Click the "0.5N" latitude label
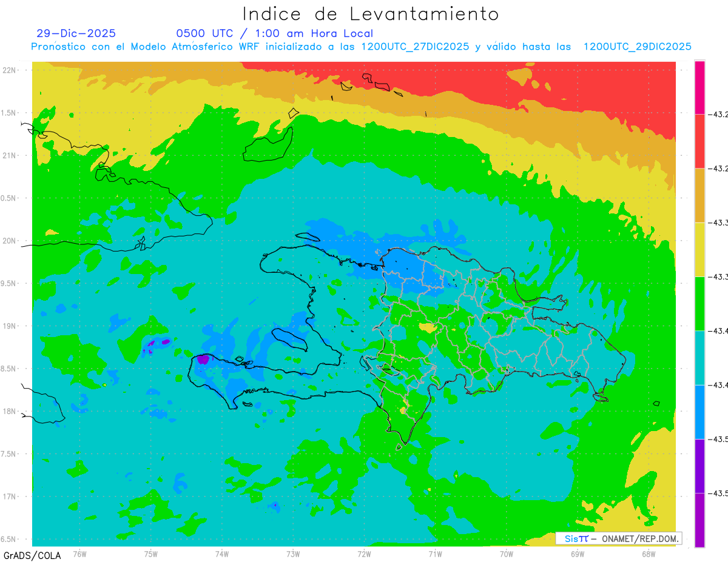This screenshot has width=728, height=562. pos(9,198)
